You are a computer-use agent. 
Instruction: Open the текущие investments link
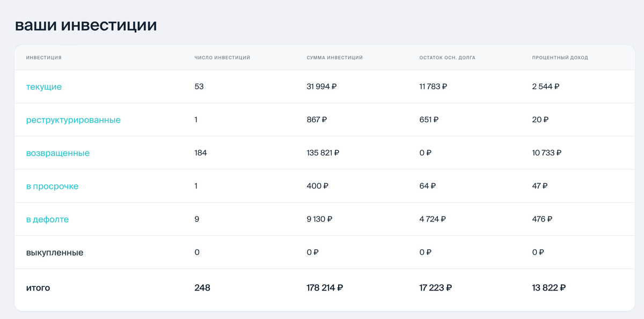(x=44, y=86)
